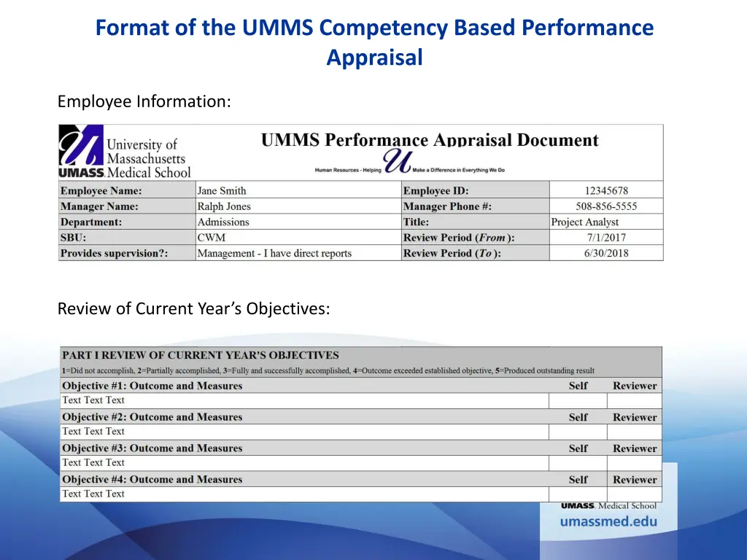Click the 'Department:' label

(x=91, y=222)
